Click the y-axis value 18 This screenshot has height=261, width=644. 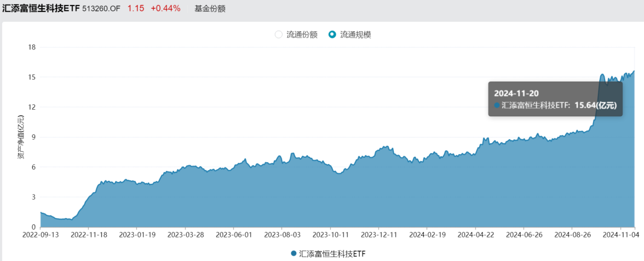pyautogui.click(x=32, y=47)
